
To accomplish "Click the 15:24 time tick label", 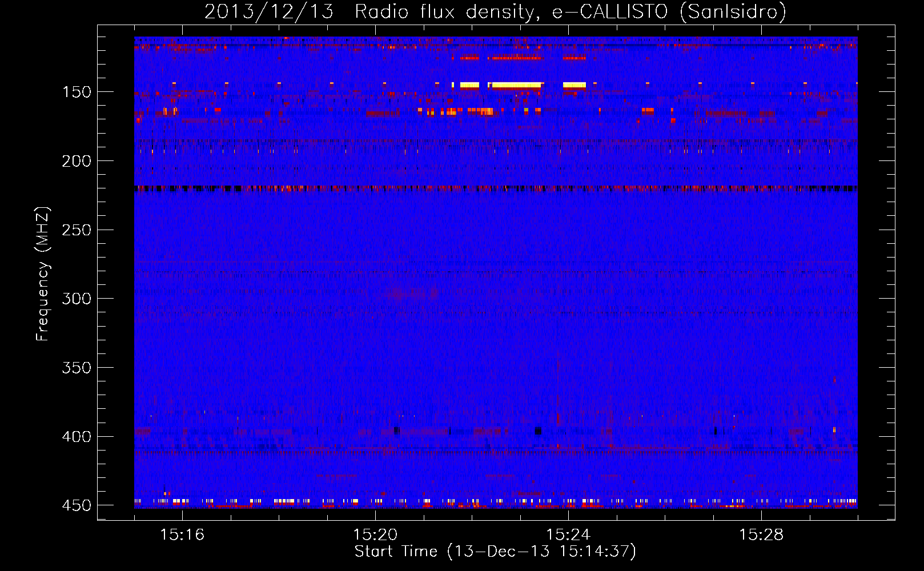I will click(x=568, y=535).
